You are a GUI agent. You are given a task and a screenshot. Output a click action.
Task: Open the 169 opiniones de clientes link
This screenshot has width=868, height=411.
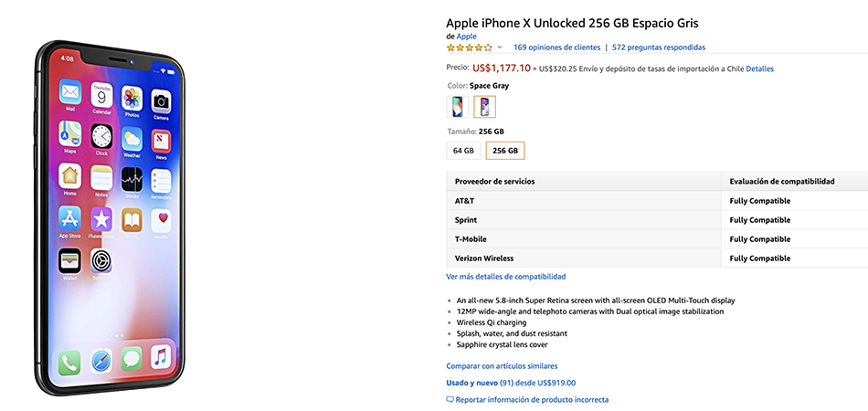pos(557,47)
